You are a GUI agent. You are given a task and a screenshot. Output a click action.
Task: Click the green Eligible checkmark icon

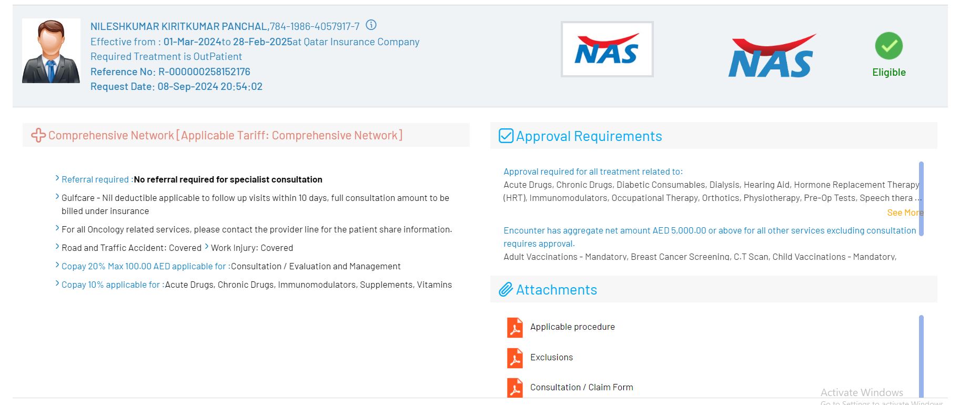pyautogui.click(x=888, y=46)
